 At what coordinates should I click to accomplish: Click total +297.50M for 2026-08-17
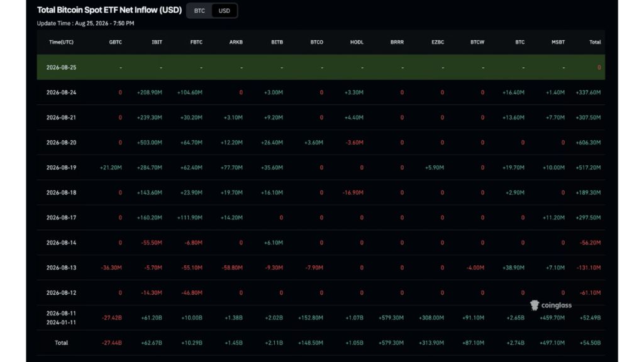coord(588,217)
